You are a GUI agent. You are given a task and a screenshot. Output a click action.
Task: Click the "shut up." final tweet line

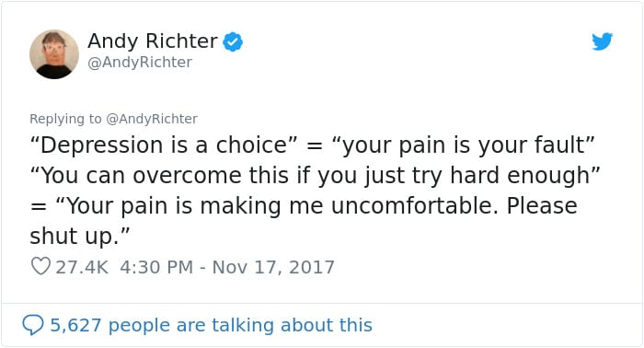[80, 237]
